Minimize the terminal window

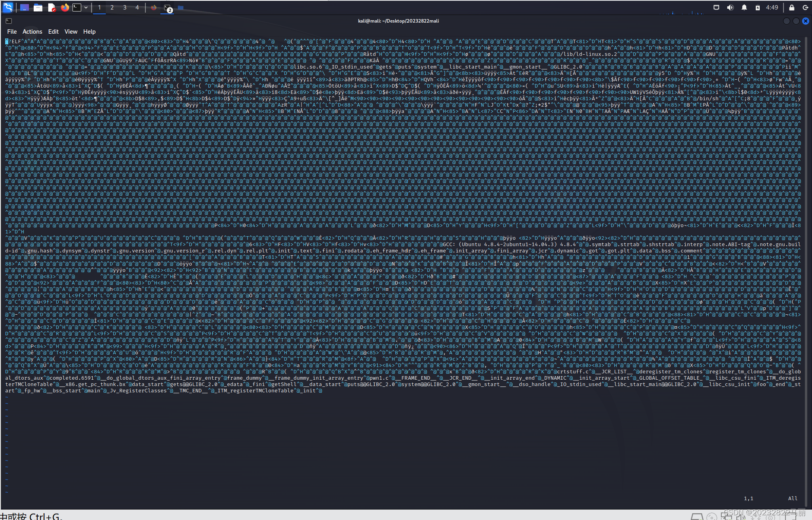[x=787, y=21]
